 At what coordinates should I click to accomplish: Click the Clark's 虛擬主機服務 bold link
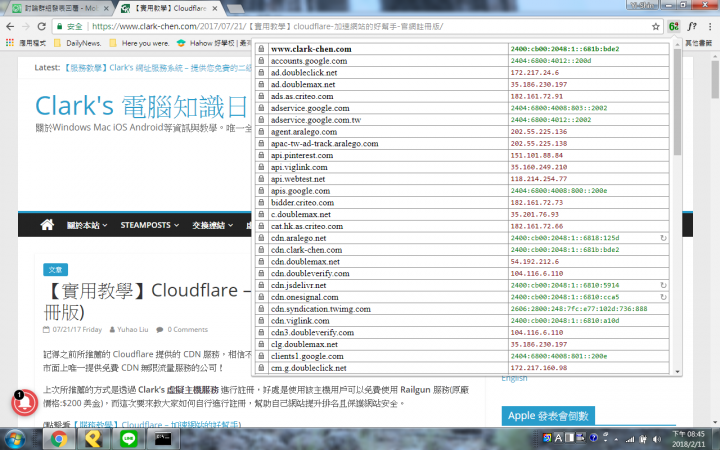pos(178,390)
